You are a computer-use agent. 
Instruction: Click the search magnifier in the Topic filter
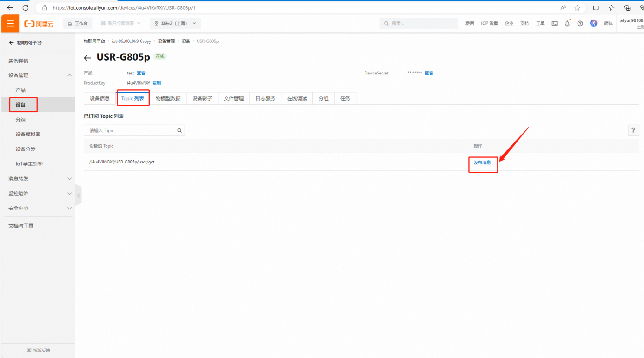(179, 131)
